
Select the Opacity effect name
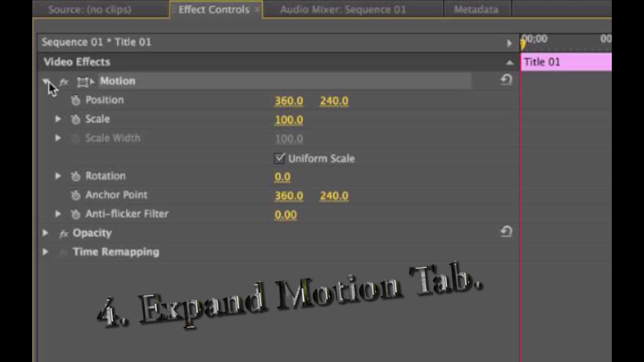point(92,233)
